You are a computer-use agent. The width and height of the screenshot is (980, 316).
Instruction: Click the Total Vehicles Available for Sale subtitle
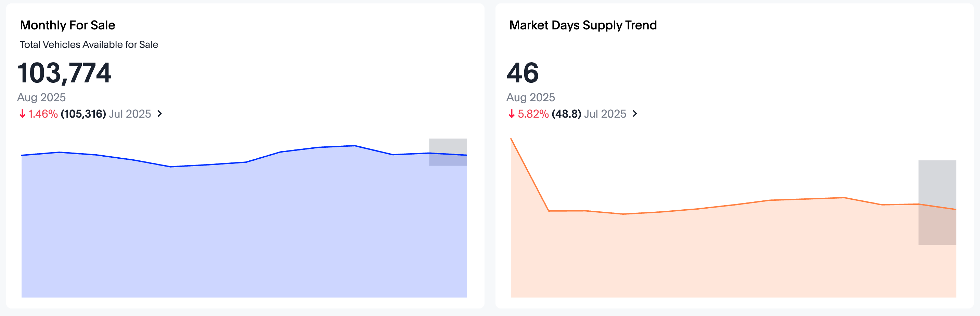89,44
